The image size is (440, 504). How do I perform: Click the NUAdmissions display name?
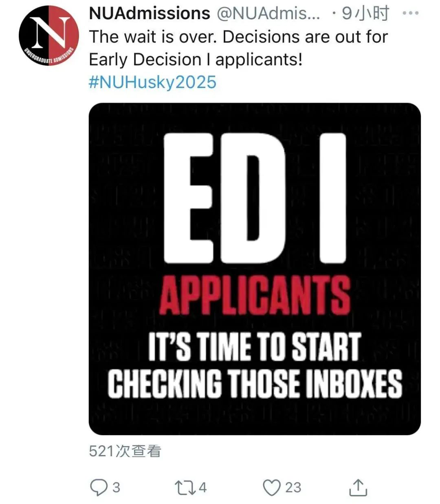150,13
